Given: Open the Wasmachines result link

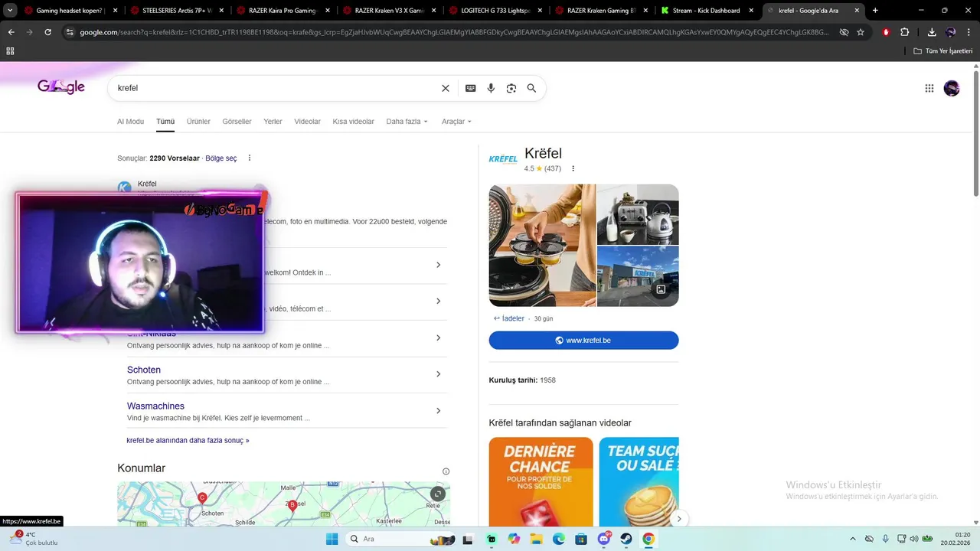Looking at the screenshot, I should (155, 406).
